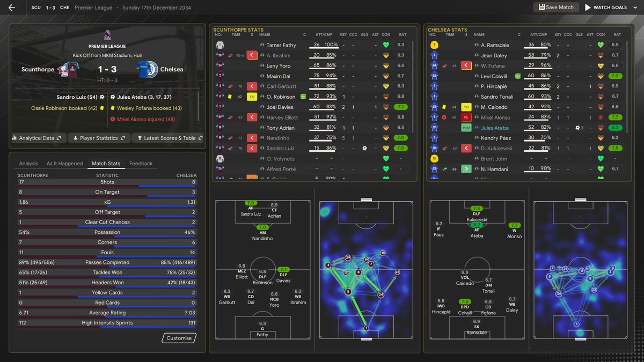Open the Analysis tab
Viewport: 644px width, 362px height.
pos(28,164)
